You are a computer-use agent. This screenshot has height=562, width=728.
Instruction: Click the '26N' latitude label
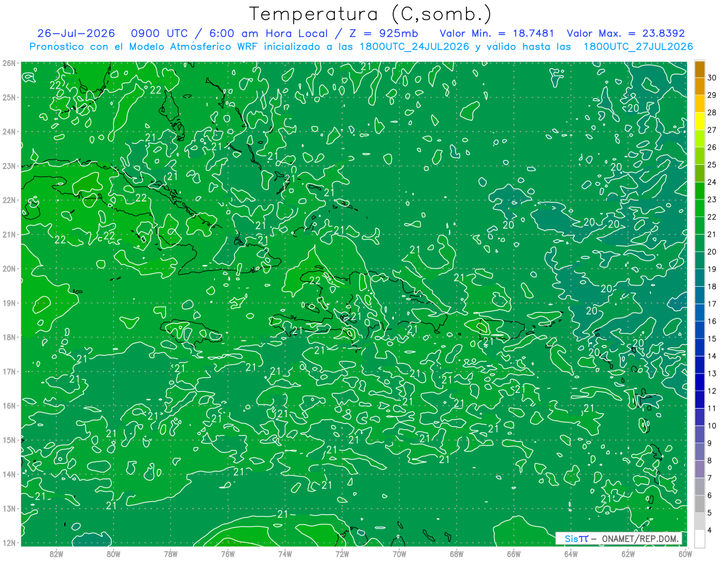click(9, 63)
